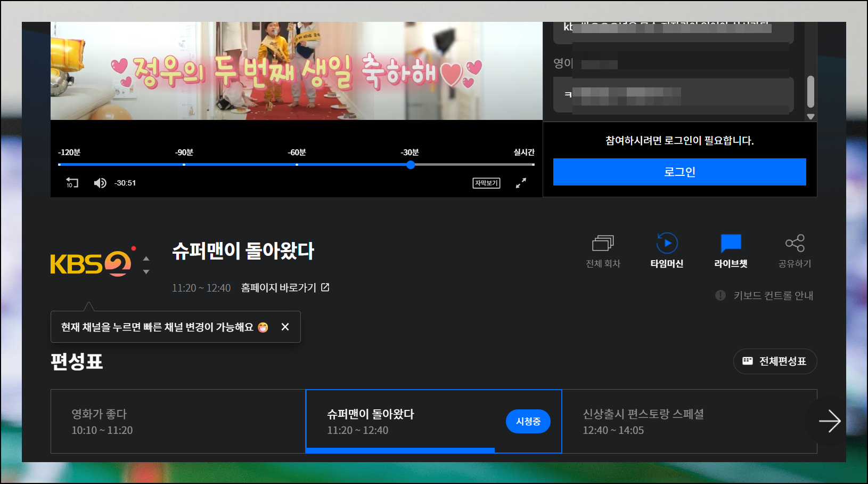
Task: Select 신상출시 편스토랑 스페셜 schedule card
Action: (x=689, y=421)
